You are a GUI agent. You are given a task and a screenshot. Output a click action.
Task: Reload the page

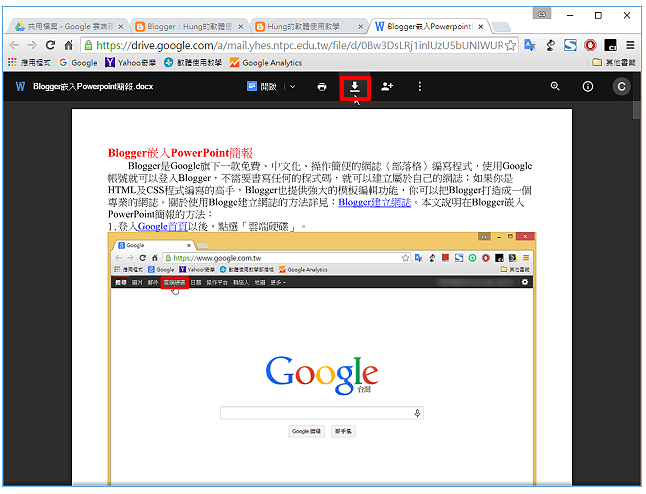pyautogui.click(x=50, y=45)
